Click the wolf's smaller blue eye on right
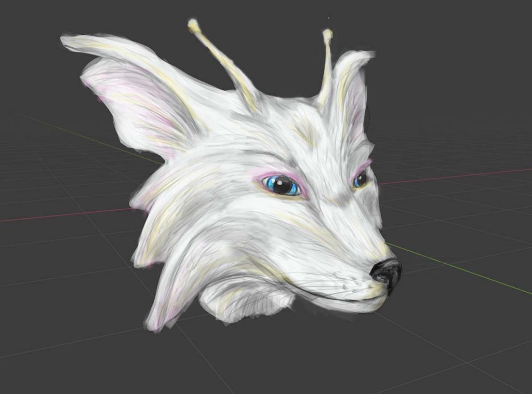532x394 pixels. [x=360, y=179]
